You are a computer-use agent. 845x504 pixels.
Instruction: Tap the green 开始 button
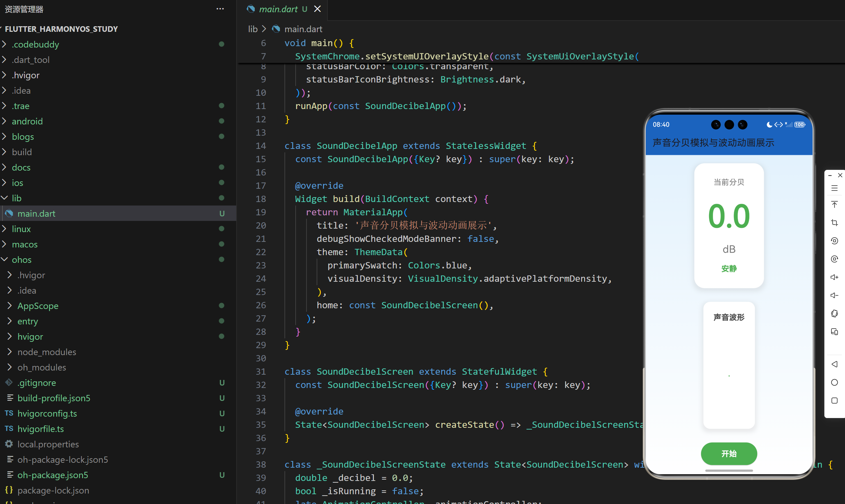(x=729, y=453)
